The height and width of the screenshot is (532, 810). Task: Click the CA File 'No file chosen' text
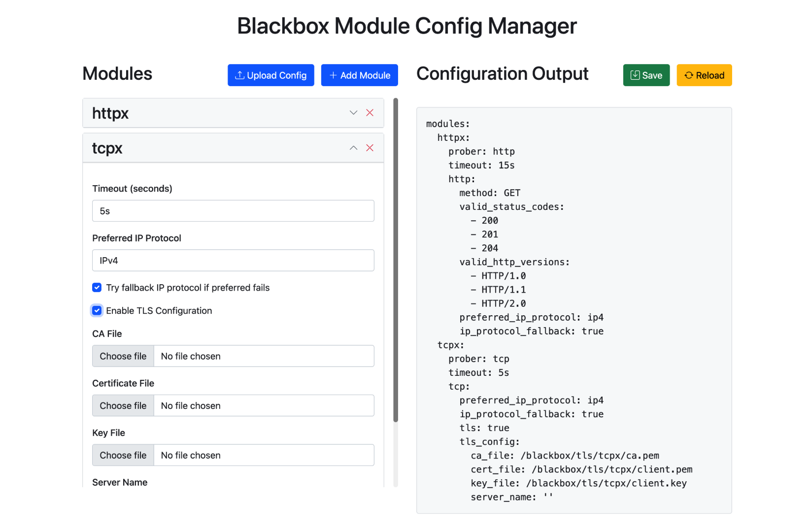tap(191, 356)
